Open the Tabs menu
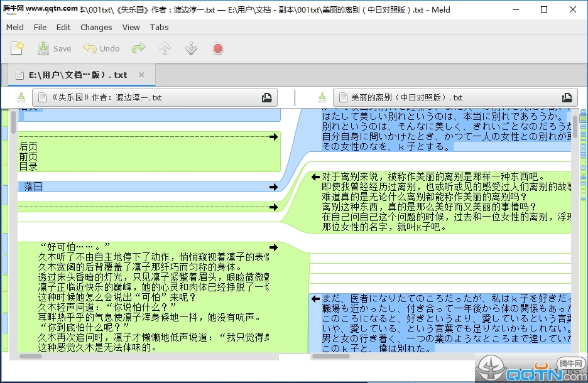 click(x=159, y=27)
